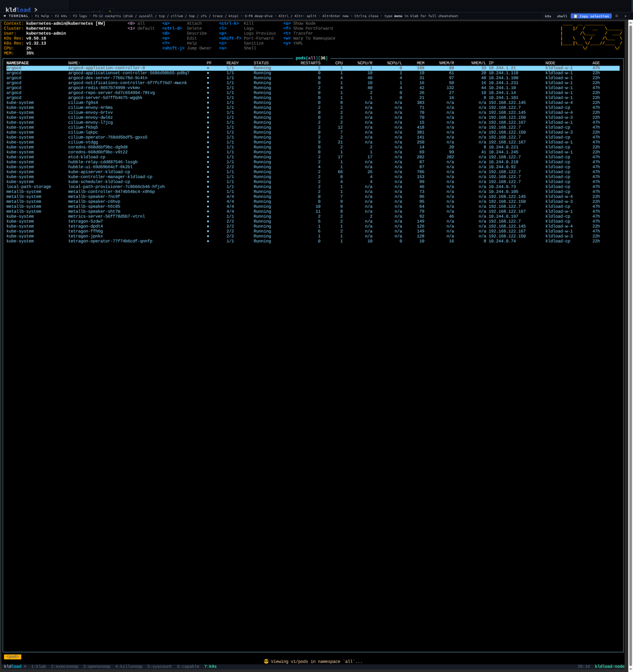Click the <ctrl-d> Delete hint
This screenshot has width=633, height=672.
(x=182, y=28)
